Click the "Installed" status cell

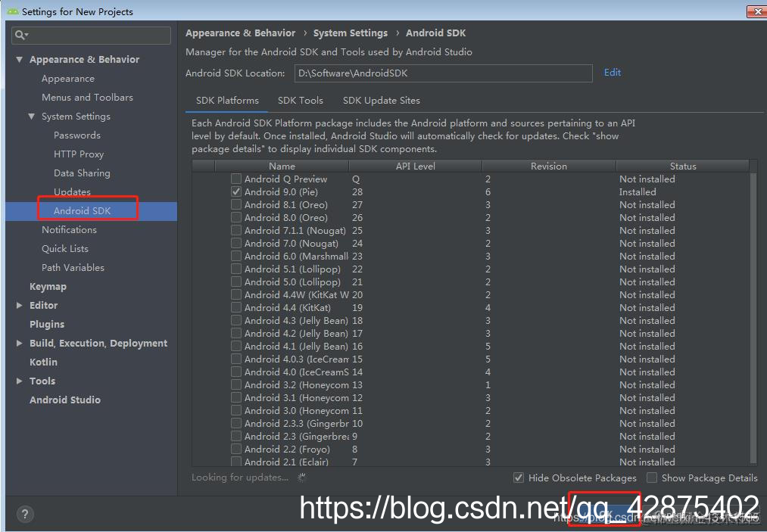(x=638, y=191)
